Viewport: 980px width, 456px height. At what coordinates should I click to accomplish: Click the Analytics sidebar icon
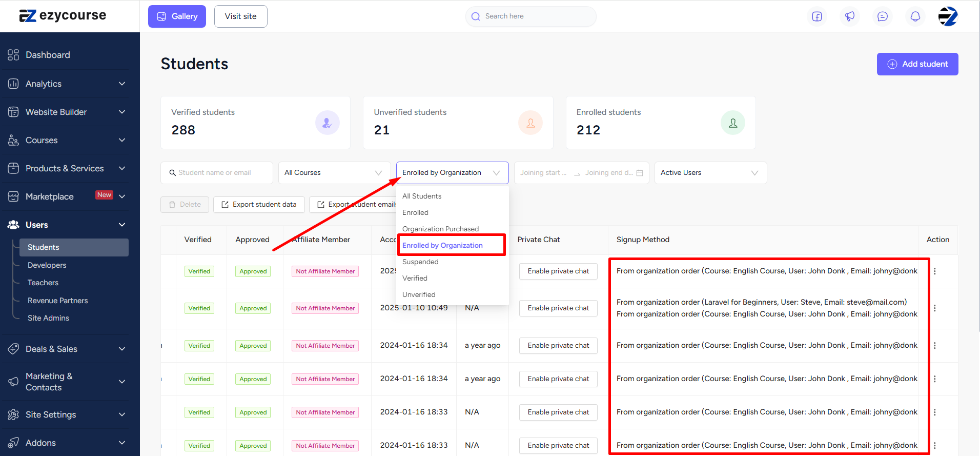click(13, 84)
